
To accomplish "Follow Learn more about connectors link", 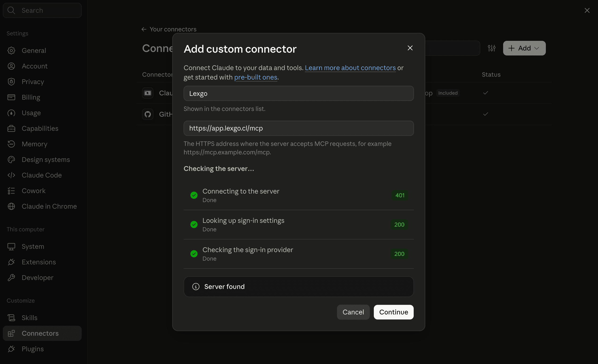I will tap(350, 68).
